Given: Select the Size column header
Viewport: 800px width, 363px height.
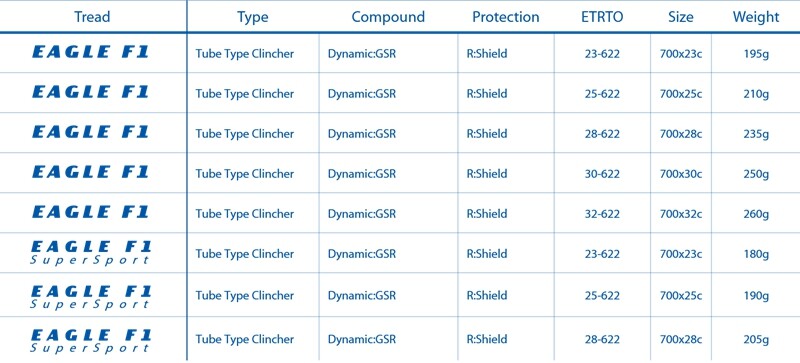Looking at the screenshot, I should pos(681,17).
